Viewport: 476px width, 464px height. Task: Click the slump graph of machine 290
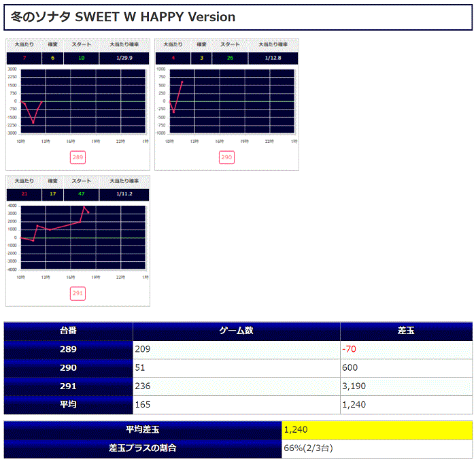click(232, 101)
